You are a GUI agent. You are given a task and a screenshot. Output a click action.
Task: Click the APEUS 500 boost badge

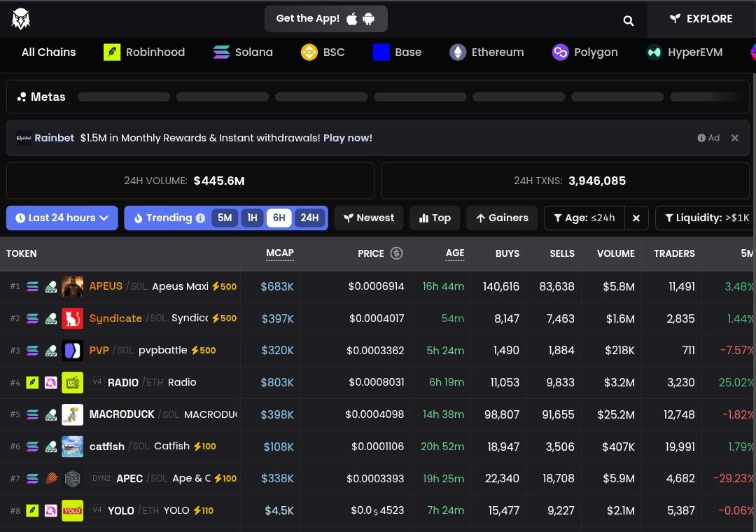(x=224, y=286)
